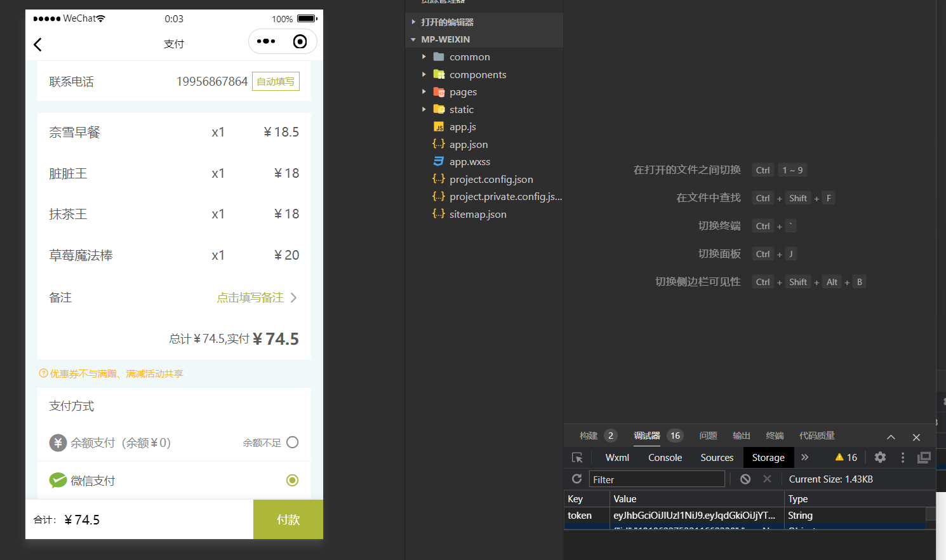Click the storage Filter input field

coord(657,479)
